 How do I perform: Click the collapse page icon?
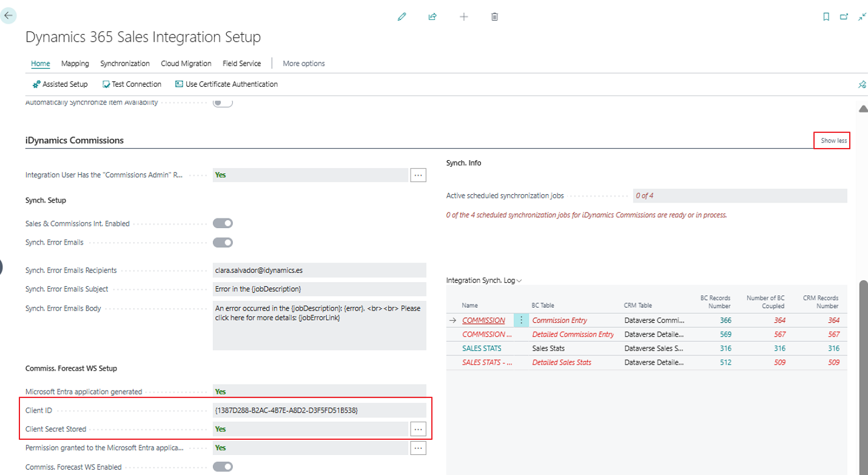(862, 17)
